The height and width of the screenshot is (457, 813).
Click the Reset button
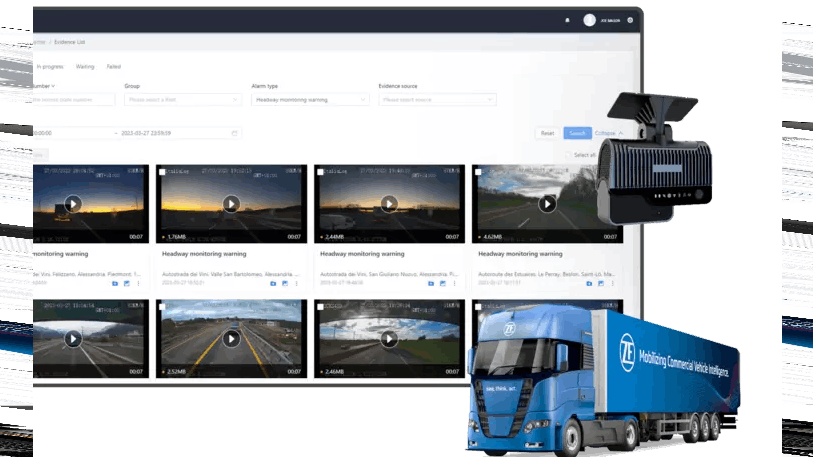(x=548, y=133)
